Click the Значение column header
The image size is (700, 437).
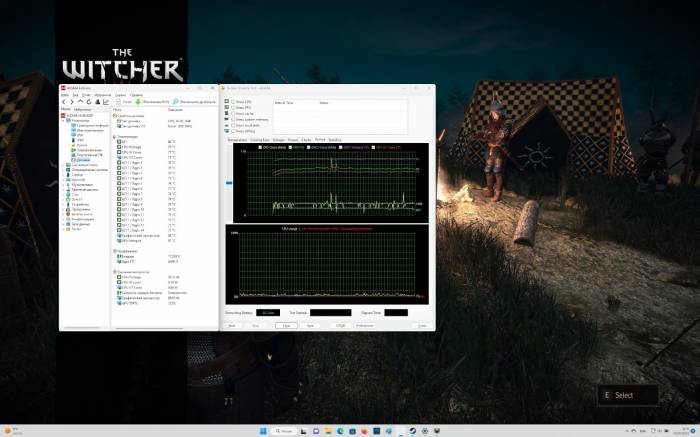175,110
